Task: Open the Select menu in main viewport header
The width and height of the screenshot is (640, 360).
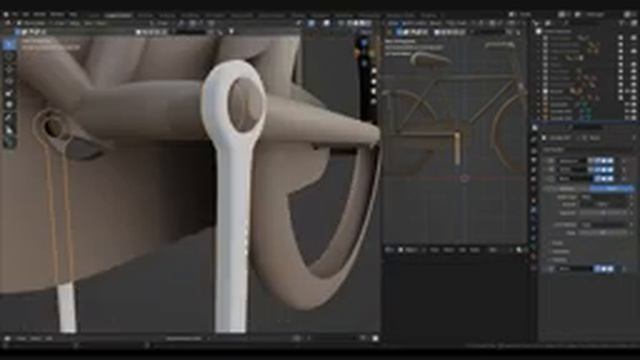Action: click(74, 23)
